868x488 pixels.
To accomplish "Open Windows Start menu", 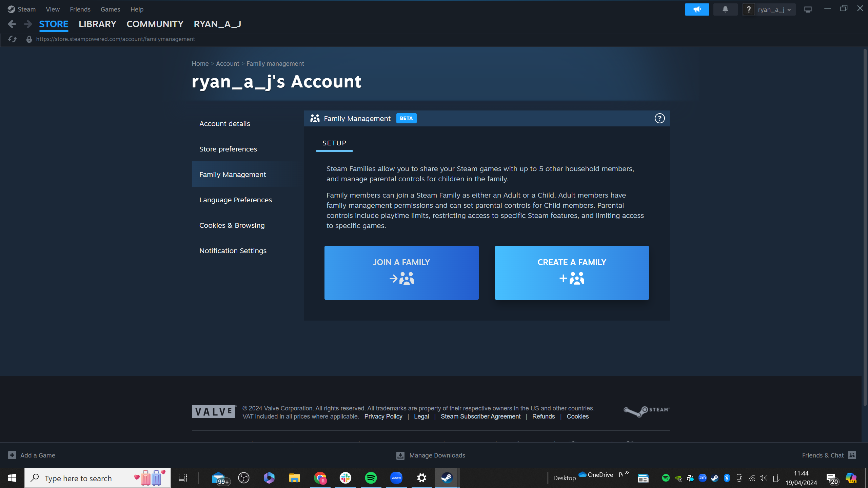I will click(12, 478).
